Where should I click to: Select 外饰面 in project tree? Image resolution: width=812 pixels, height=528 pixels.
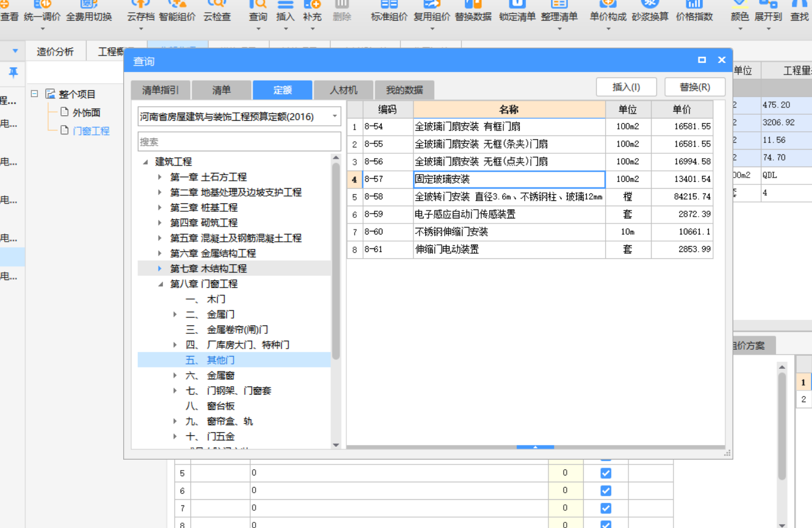pyautogui.click(x=86, y=112)
